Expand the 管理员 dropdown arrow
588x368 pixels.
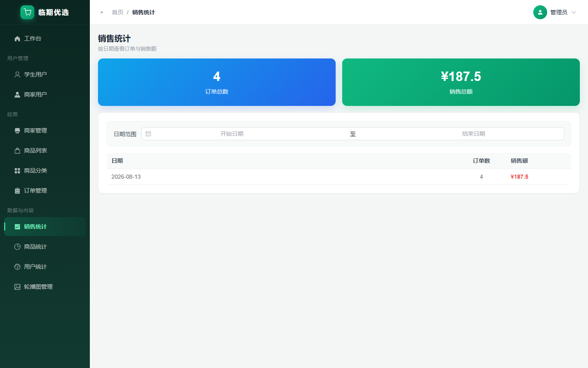[573, 12]
